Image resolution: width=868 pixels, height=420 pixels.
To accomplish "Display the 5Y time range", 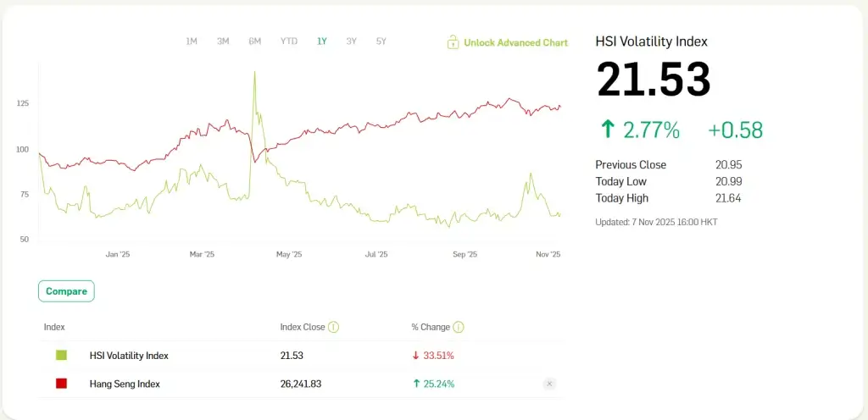I will click(x=381, y=41).
